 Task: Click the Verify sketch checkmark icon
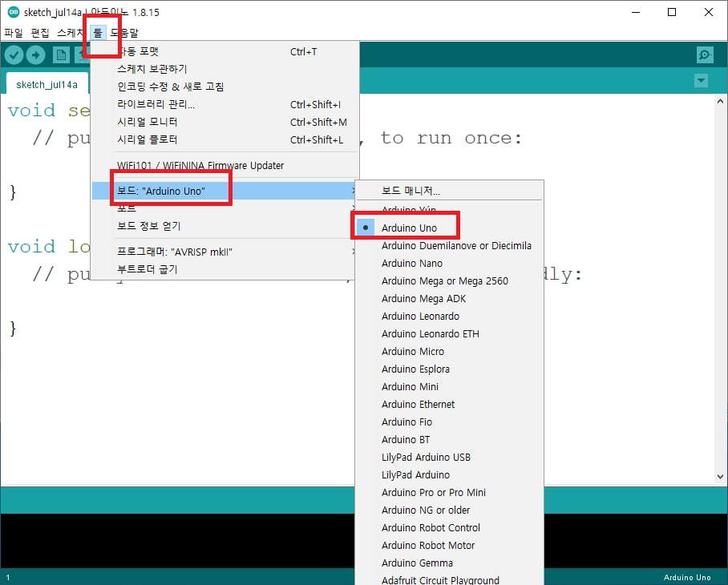click(x=14, y=54)
